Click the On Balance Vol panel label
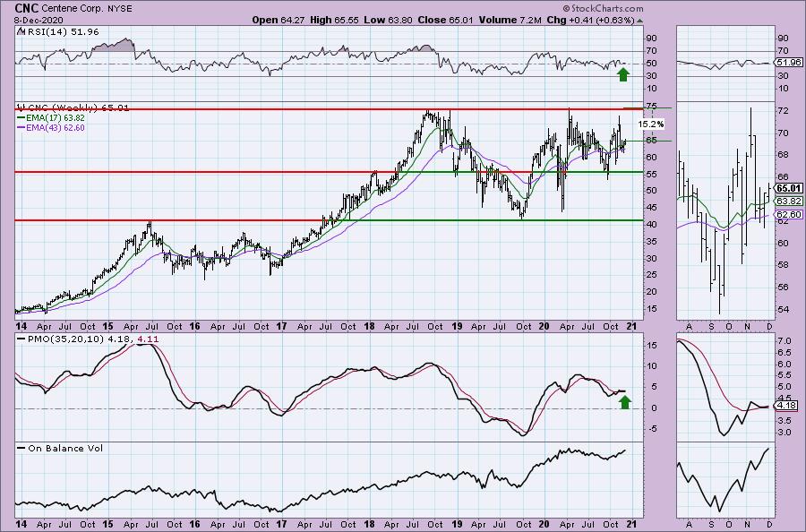 point(65,448)
